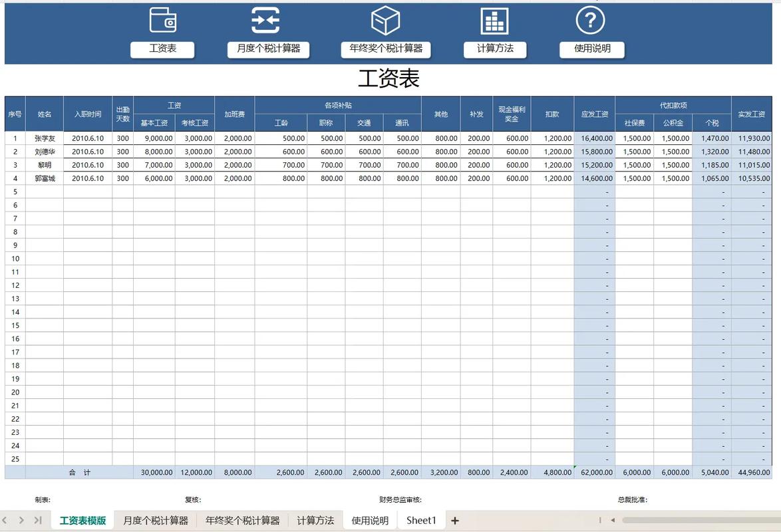This screenshot has height=532, width=781.
Task: Click the grid chart icon above 计算方法
Action: (494, 21)
